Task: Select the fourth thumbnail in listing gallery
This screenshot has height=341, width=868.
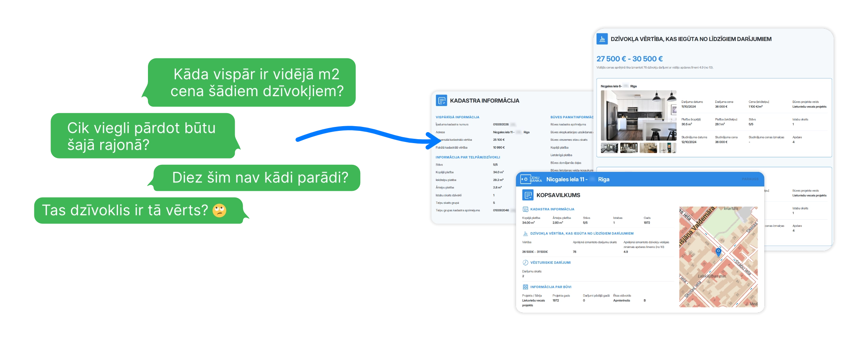Action: 668,148
